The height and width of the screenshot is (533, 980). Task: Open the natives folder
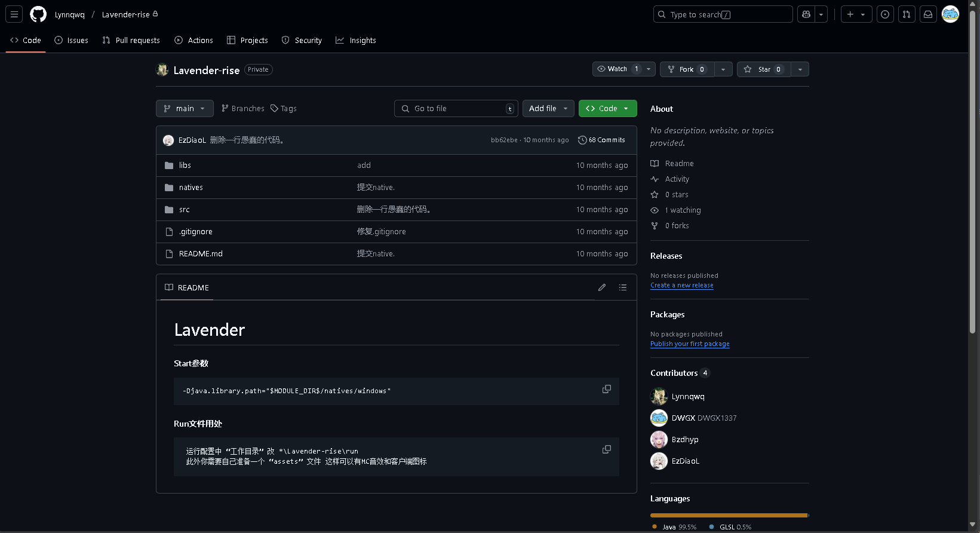click(x=191, y=188)
